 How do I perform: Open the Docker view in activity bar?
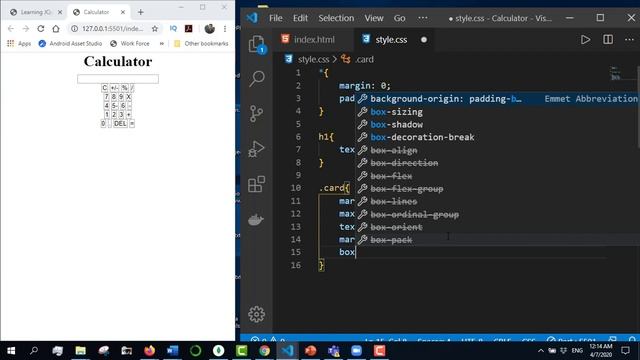256,220
